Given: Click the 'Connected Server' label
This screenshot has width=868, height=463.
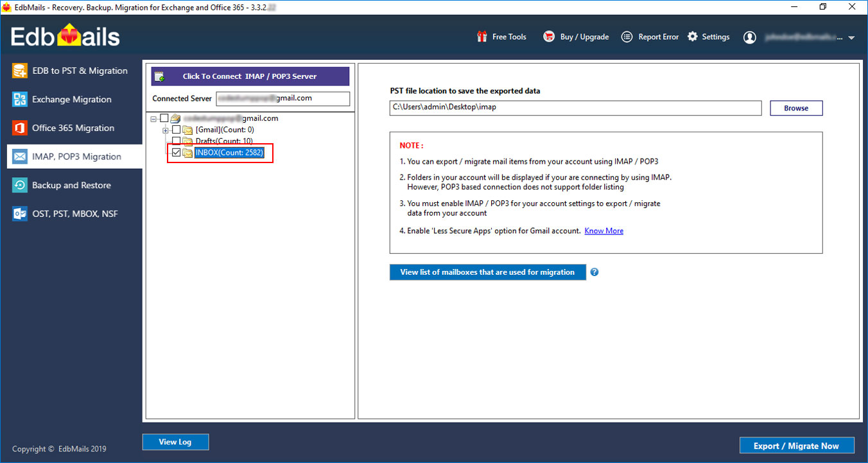Looking at the screenshot, I should click(182, 98).
